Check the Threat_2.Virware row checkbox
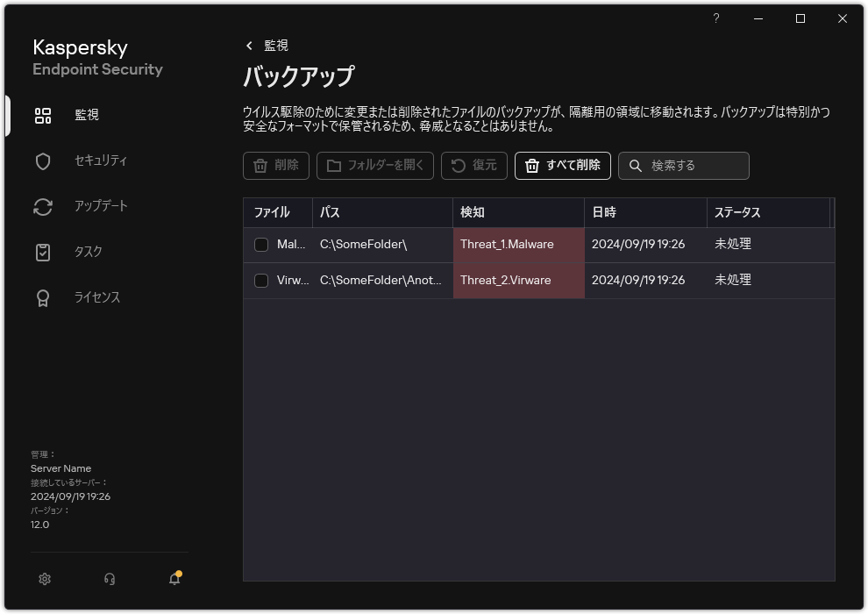Screen dimensions: 868x614 click(260, 281)
